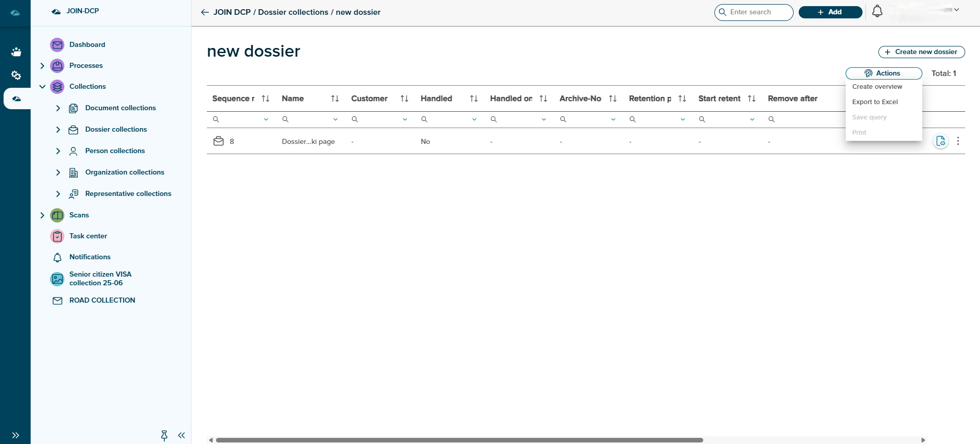Viewport: 980px width, 444px height.
Task: Open the three-dot menu for row 8
Action: tap(958, 141)
